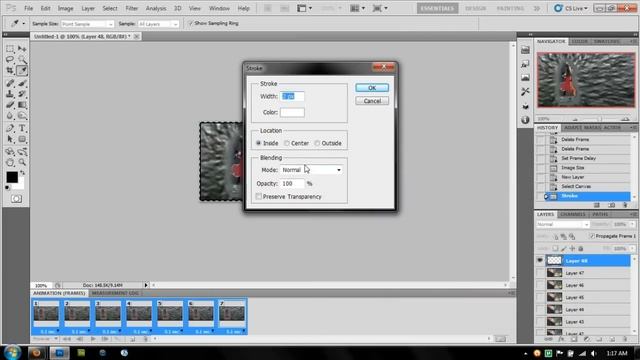Open the Analysis menu
Screen dimensions: 640x360
click(156, 8)
